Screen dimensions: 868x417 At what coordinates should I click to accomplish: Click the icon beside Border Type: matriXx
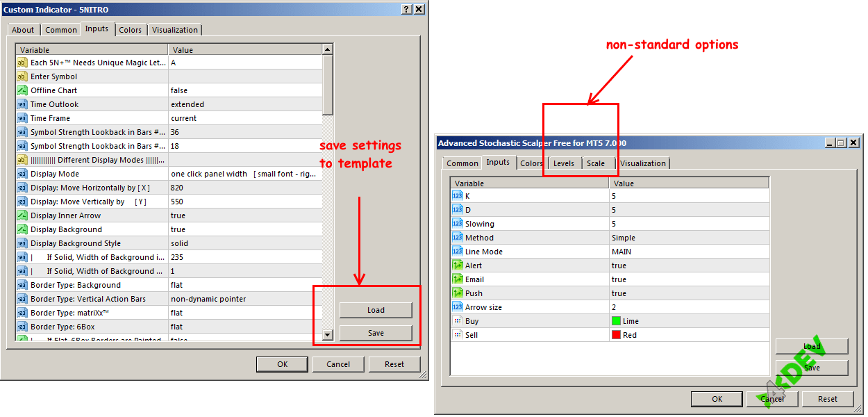(22, 313)
